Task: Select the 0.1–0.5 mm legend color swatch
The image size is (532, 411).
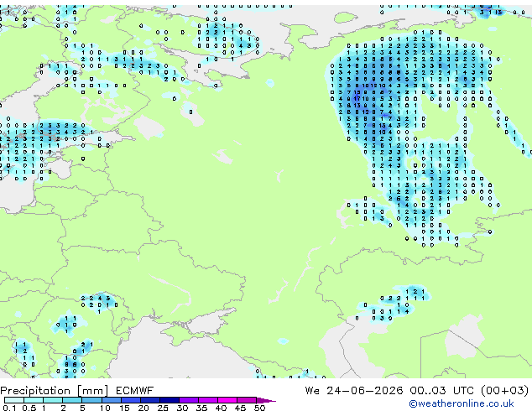Action: [14, 400]
